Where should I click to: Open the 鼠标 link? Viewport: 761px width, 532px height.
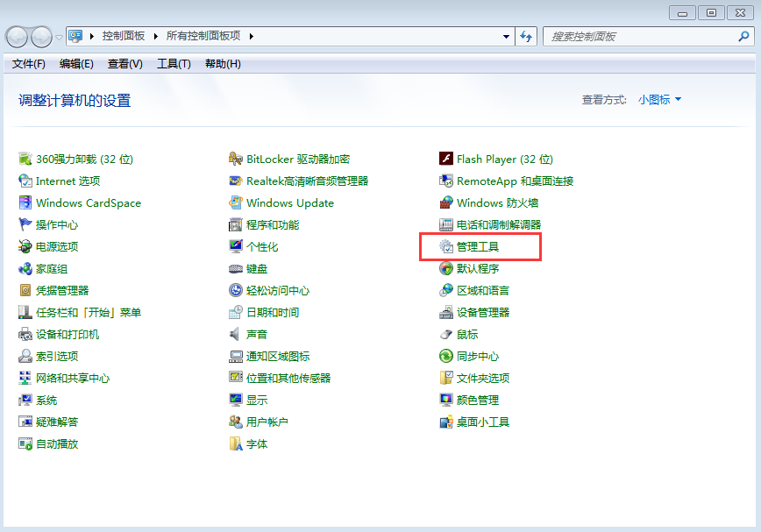click(x=467, y=334)
